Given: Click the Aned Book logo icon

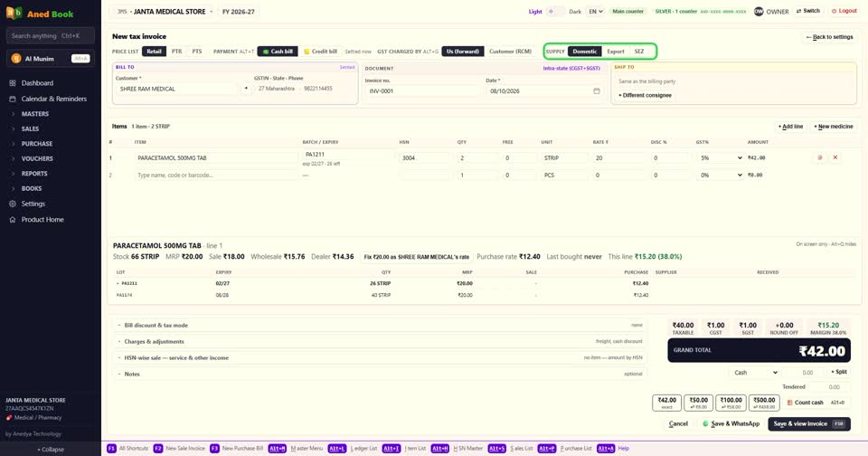Looking at the screenshot, I should 14,13.
